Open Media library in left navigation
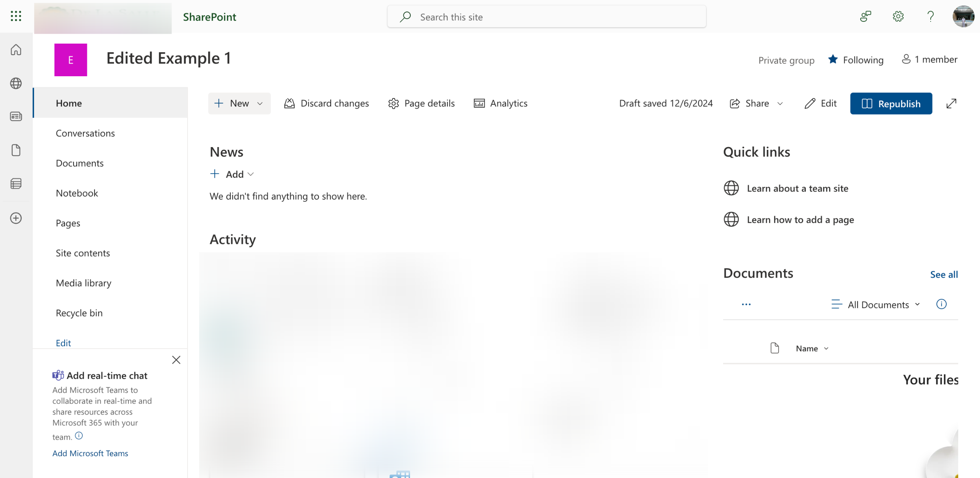This screenshot has width=980, height=478. coord(83,283)
